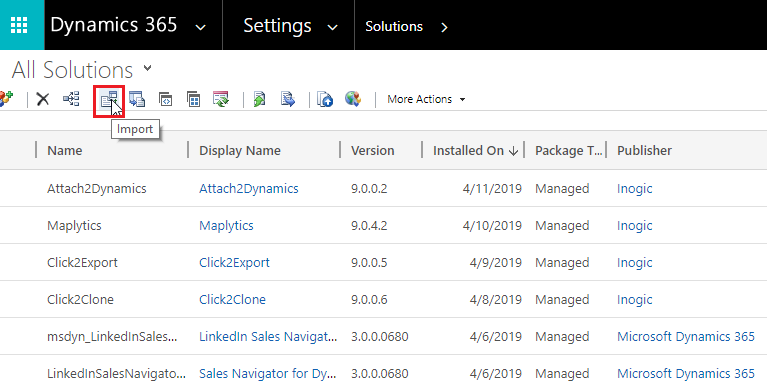Open Inogic publisher link in Attach2Dynamics row
The height and width of the screenshot is (391, 767).
pos(634,189)
